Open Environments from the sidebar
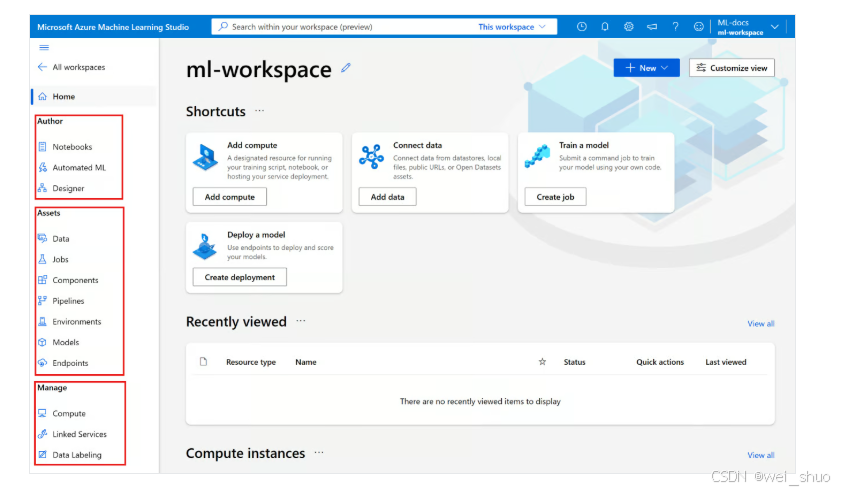The height and width of the screenshot is (492, 842). click(76, 322)
